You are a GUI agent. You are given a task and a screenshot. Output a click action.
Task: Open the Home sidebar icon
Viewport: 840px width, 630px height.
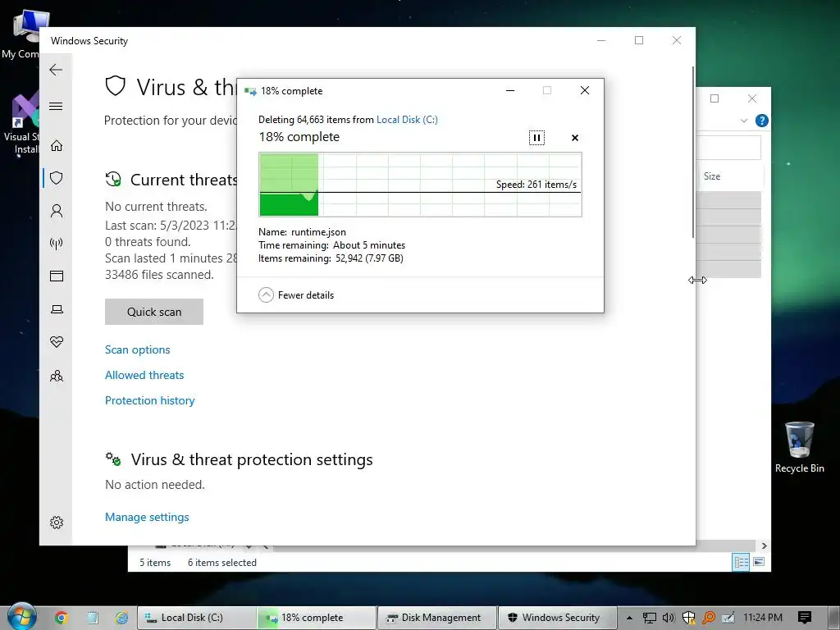point(57,146)
